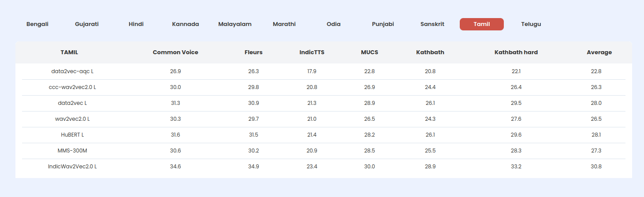Select the MMS-300M row label
The height and width of the screenshot is (197, 644).
coord(72,151)
